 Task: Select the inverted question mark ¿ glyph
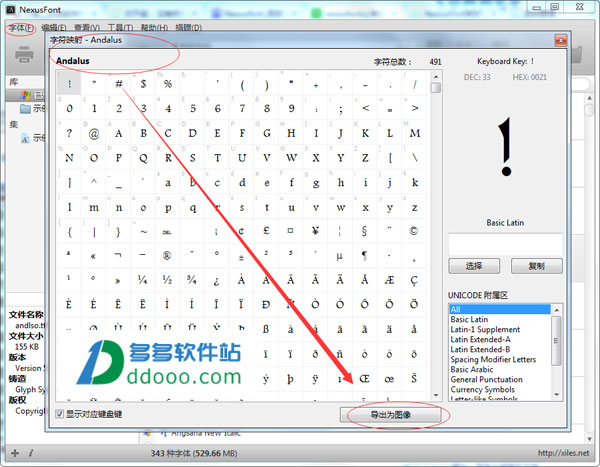(x=217, y=280)
